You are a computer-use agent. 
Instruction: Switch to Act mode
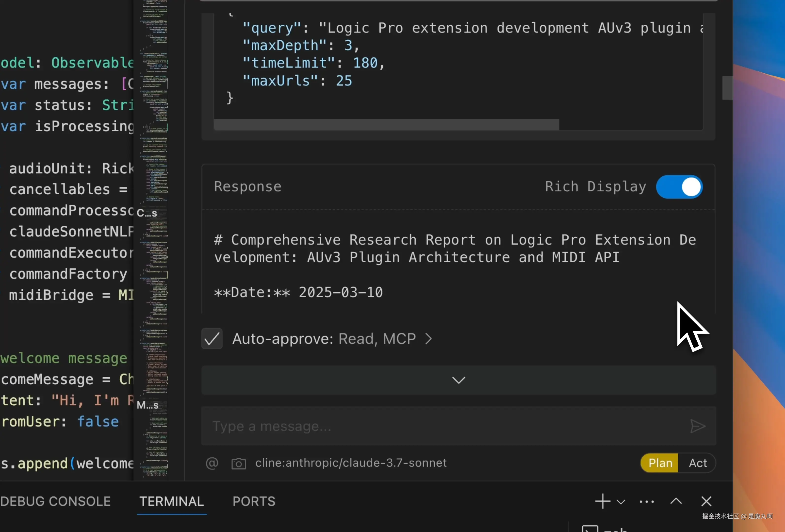[698, 463]
